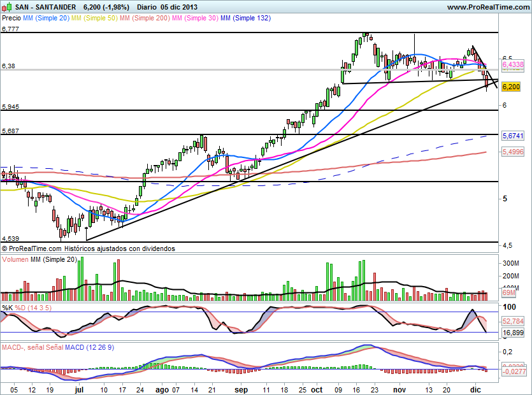Select the pink MM (Simple 30) legend
This screenshot has height=395, width=532.
pos(195,18)
